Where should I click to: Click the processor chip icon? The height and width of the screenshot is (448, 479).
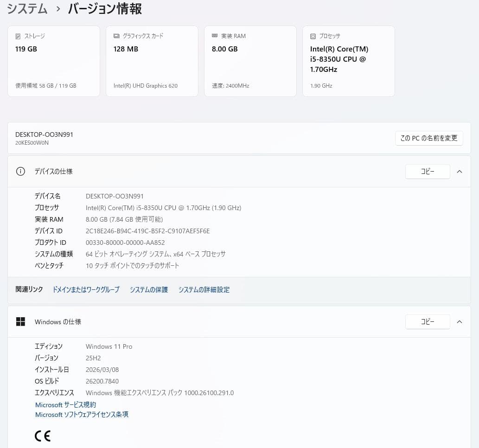[313, 36]
